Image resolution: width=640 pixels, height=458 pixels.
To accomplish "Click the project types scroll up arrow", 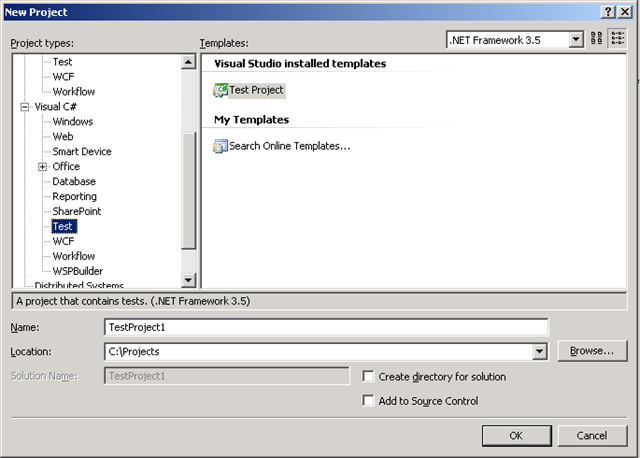I will pos(188,62).
